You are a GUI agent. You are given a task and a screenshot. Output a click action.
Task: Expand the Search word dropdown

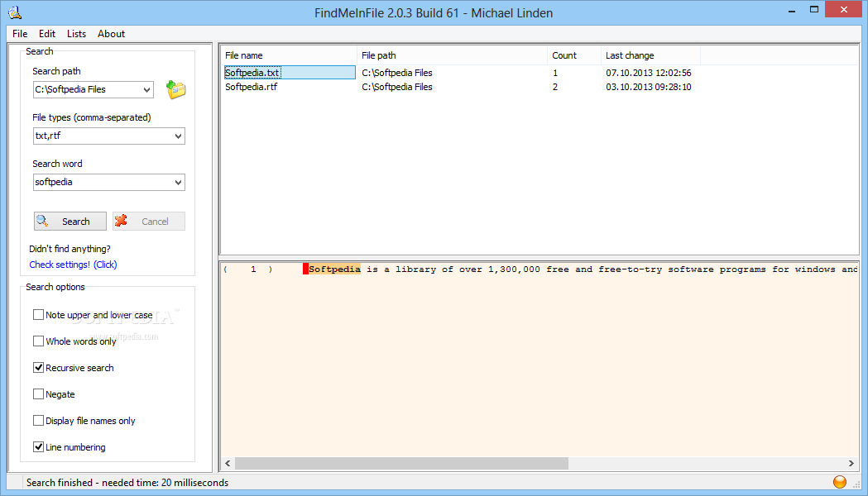[178, 183]
